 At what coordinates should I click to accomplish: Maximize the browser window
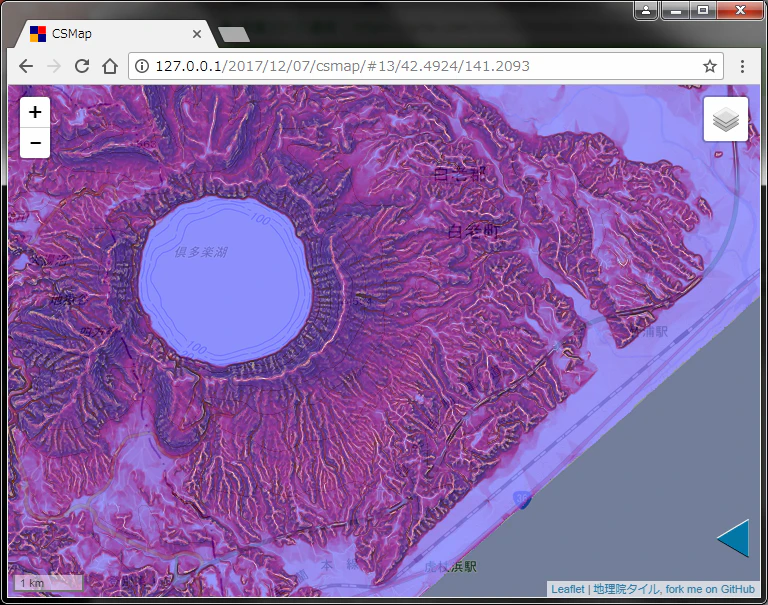click(x=703, y=10)
